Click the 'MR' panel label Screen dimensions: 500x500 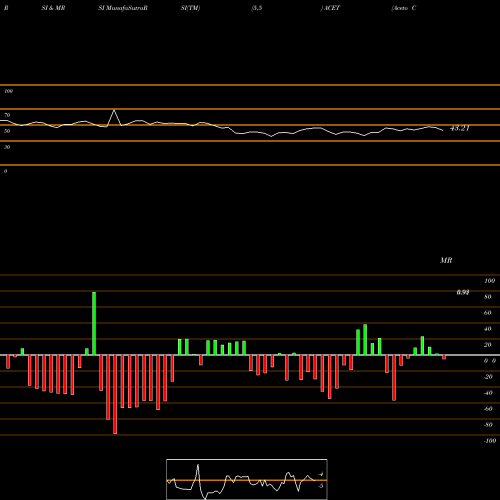click(x=446, y=261)
